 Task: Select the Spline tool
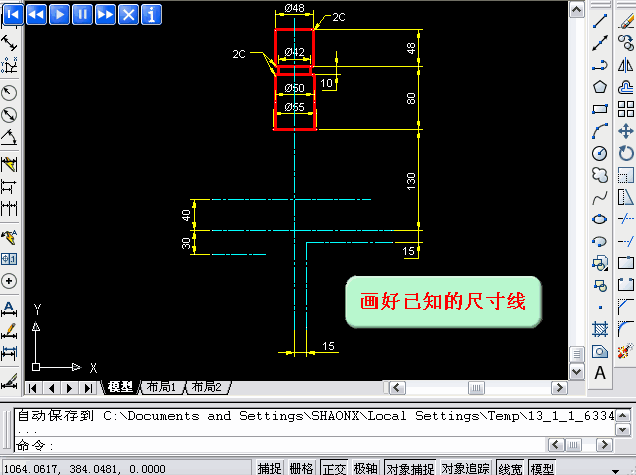(x=600, y=198)
